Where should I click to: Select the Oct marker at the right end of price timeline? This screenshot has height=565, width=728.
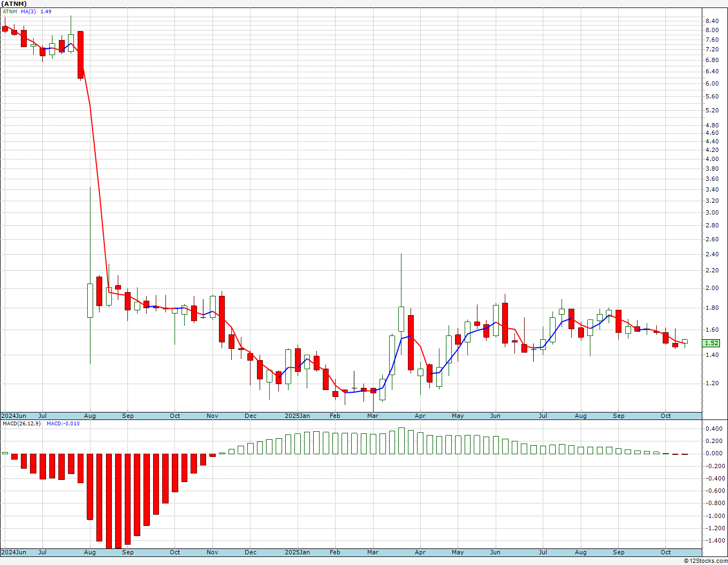tap(666, 416)
